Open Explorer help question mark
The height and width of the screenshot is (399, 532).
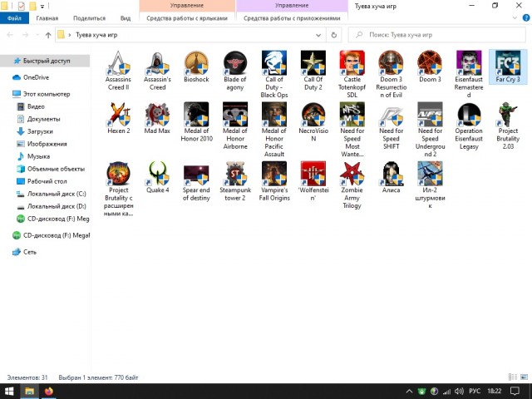coord(526,18)
